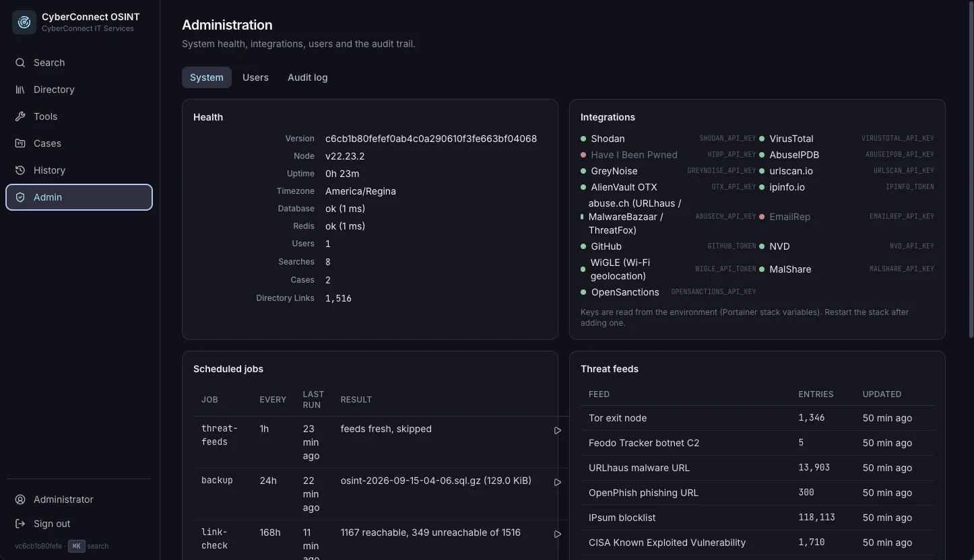Click the threat-feeds job name
This screenshot has height=560, width=974.
(220, 435)
